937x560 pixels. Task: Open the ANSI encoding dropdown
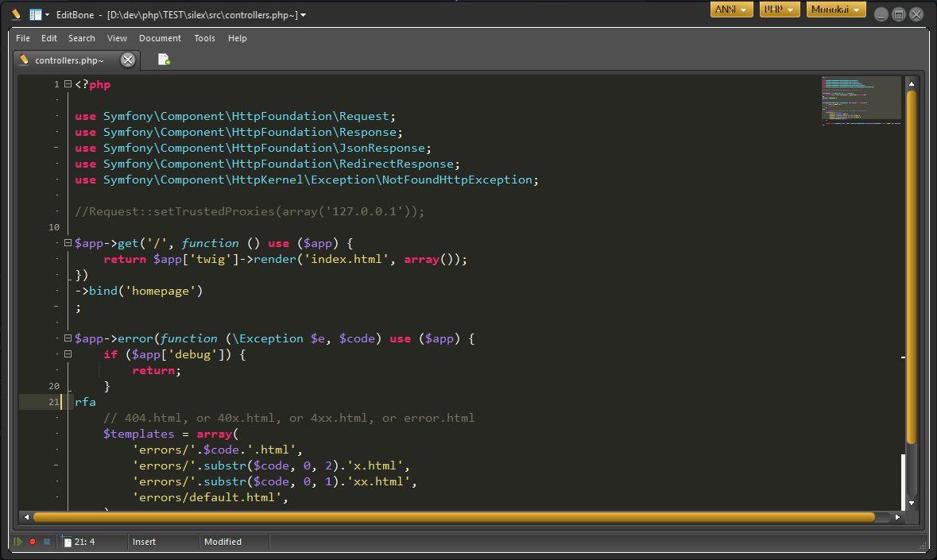[731, 10]
